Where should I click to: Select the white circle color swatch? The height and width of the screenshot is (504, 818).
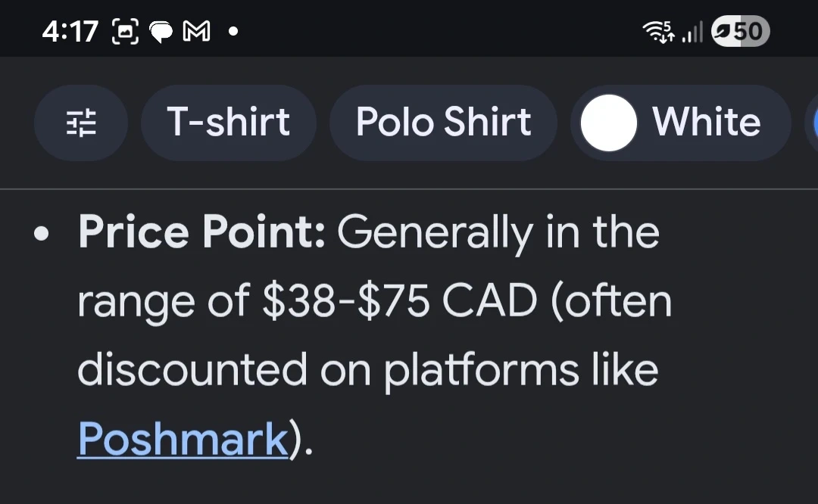click(x=608, y=123)
